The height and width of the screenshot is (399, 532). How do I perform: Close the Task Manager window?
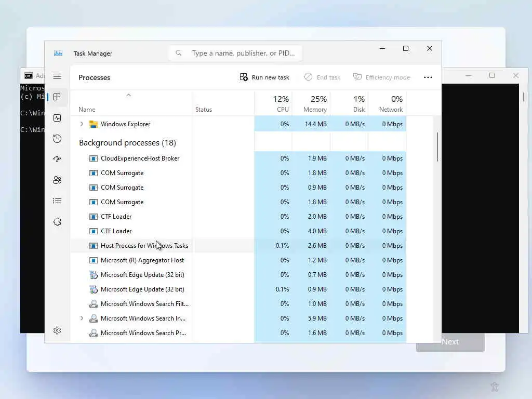point(430,48)
